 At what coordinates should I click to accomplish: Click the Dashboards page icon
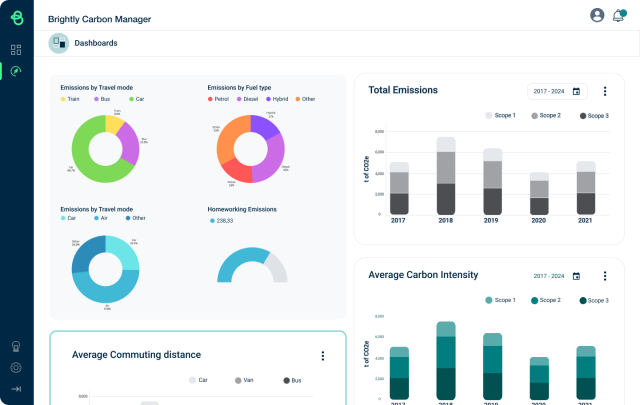[59, 43]
